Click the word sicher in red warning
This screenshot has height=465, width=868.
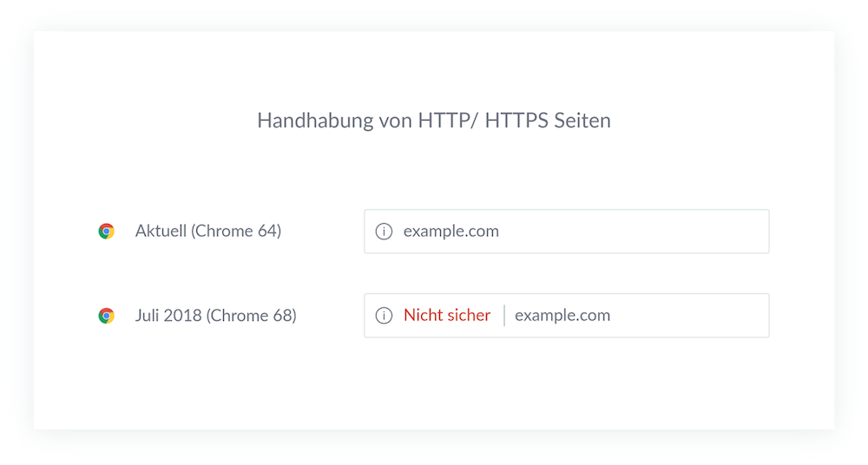[x=469, y=315]
